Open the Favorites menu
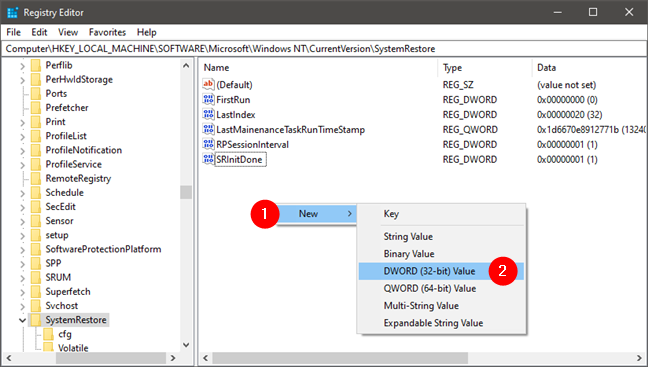 pos(107,32)
